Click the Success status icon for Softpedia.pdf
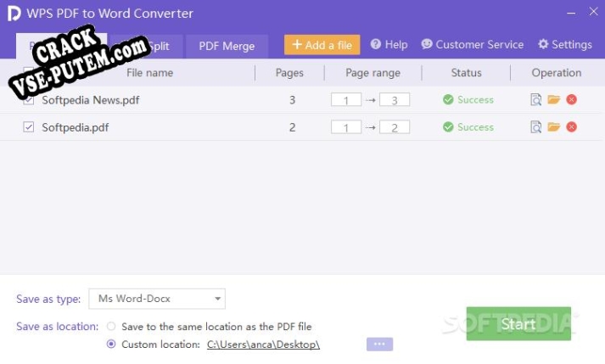 [x=448, y=127]
